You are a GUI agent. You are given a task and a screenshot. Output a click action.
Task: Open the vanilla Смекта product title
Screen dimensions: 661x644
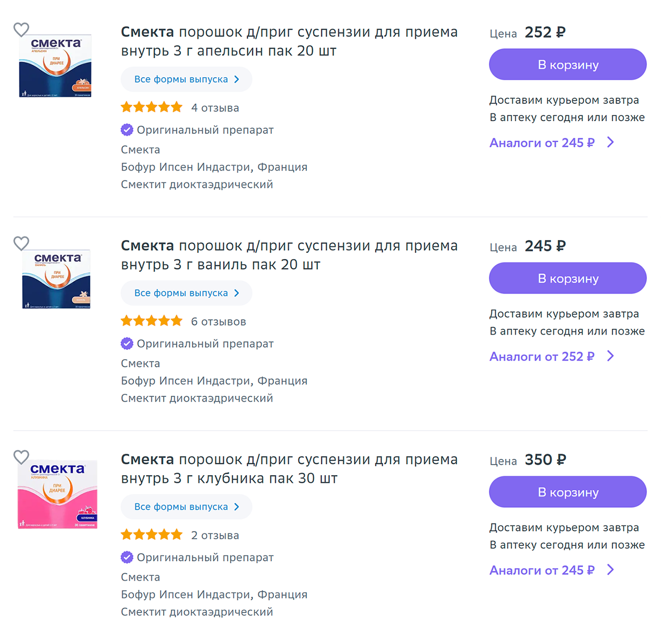pos(289,255)
